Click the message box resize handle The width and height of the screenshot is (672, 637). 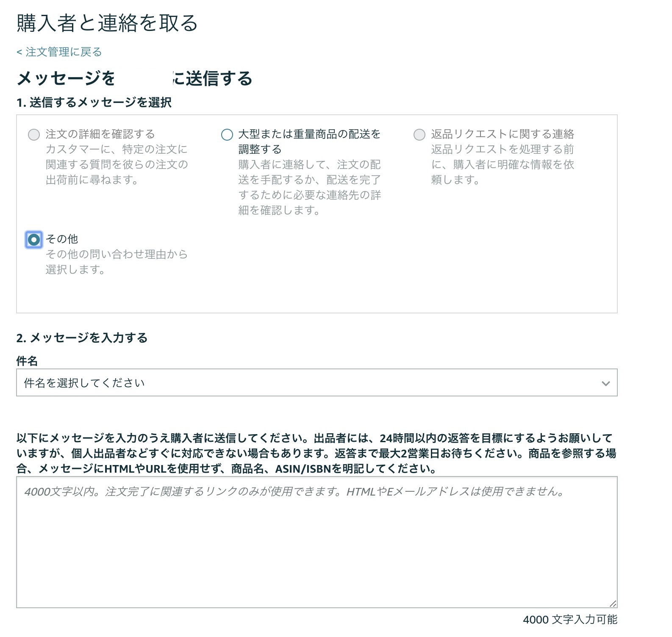[x=613, y=604]
